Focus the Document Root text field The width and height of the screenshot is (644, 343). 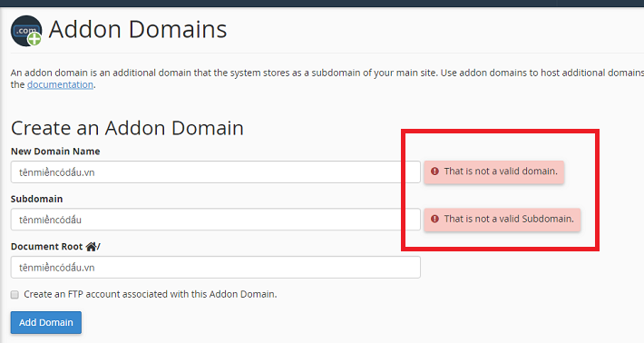click(x=216, y=267)
